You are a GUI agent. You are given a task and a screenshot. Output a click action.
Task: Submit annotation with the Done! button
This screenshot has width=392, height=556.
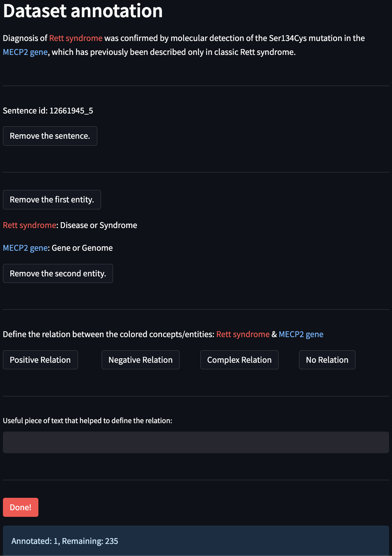[x=20, y=507]
